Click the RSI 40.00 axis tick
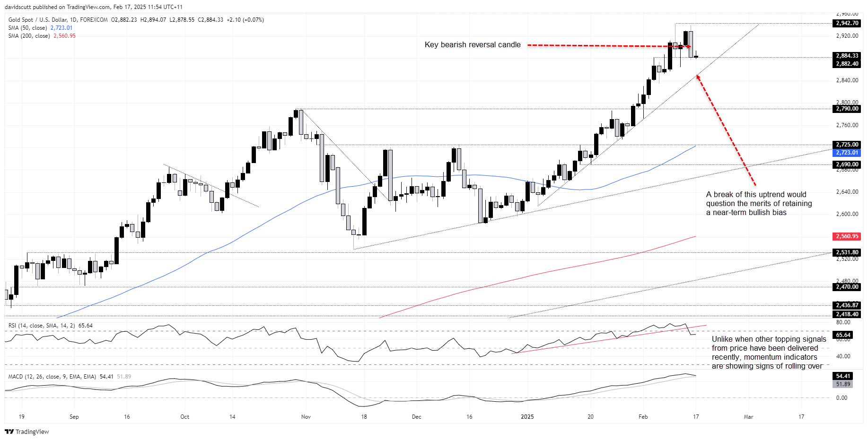The height and width of the screenshot is (440, 868). pos(843,356)
